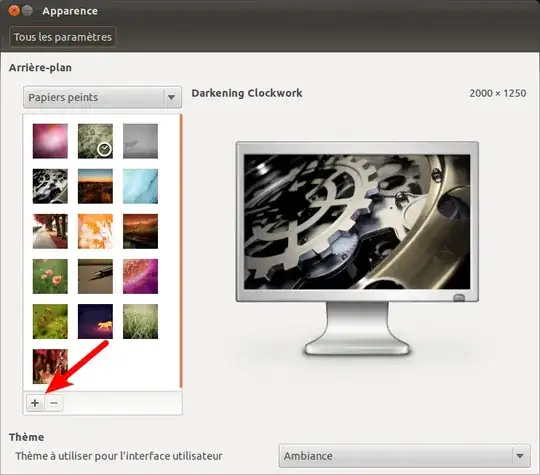This screenshot has height=475, width=540.
Task: Click the wallpaper list orange scrollbar
Action: pos(181,251)
